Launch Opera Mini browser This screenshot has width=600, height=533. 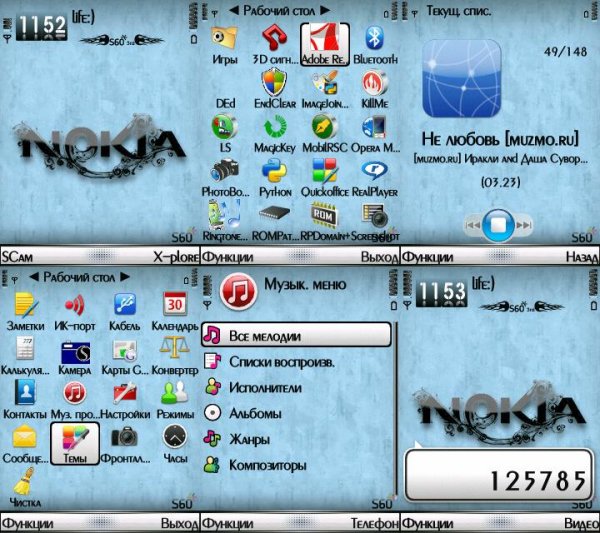[375, 133]
